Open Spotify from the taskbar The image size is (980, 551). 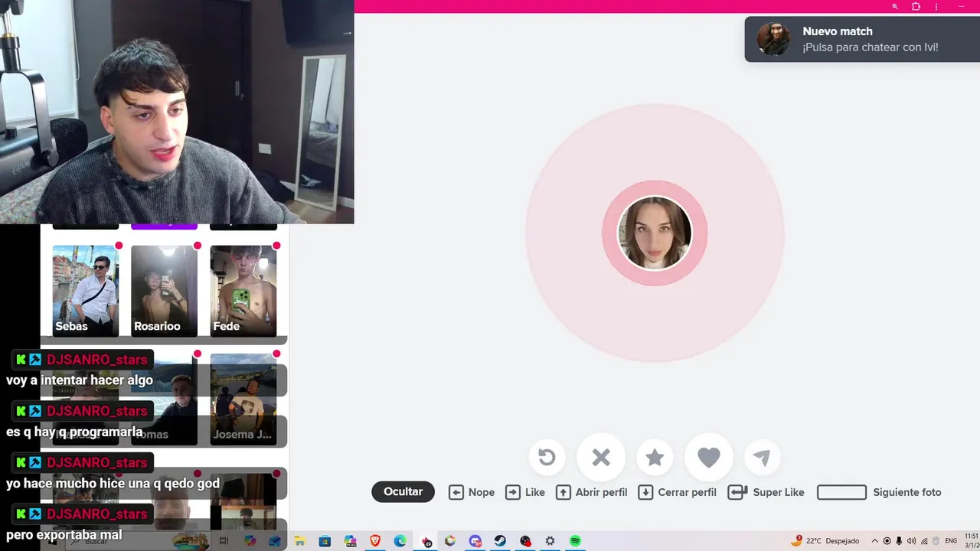pyautogui.click(x=575, y=541)
